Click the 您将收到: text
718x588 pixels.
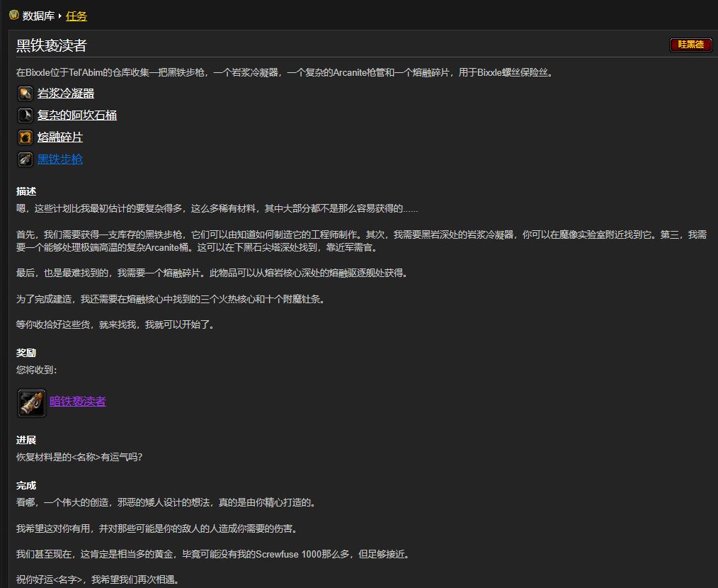pos(37,370)
